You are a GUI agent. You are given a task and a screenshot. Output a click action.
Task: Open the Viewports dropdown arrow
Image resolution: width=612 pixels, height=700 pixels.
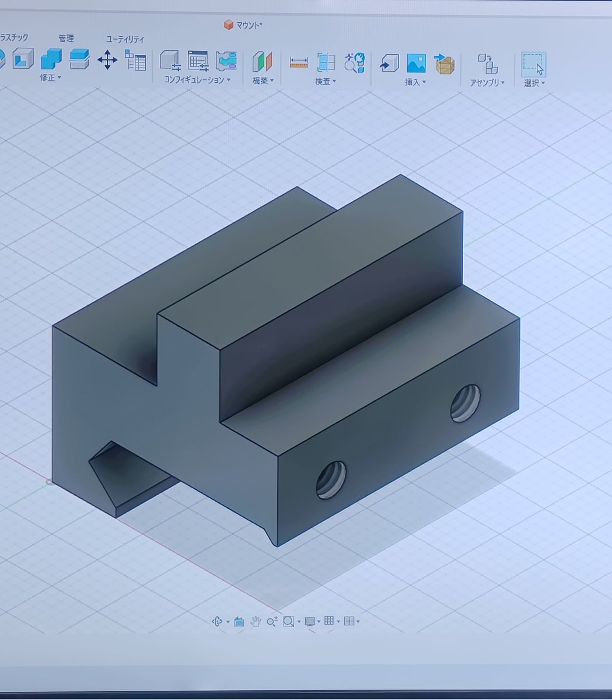[358, 622]
